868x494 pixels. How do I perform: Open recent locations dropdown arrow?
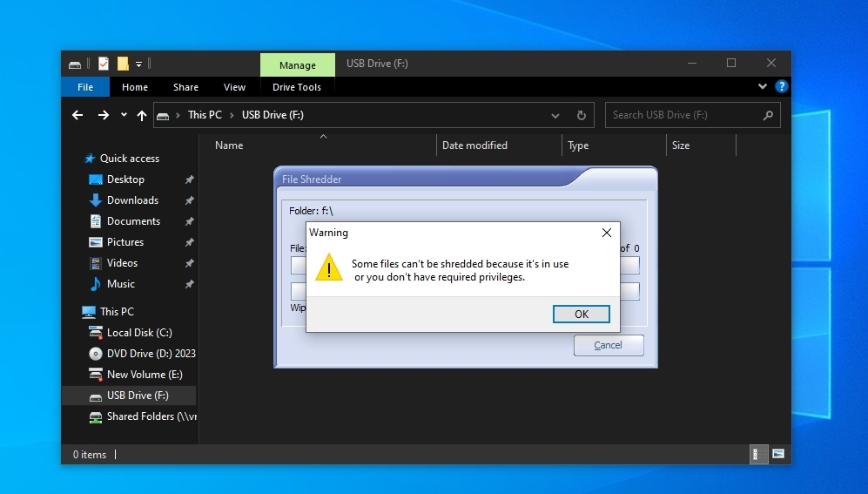[124, 115]
